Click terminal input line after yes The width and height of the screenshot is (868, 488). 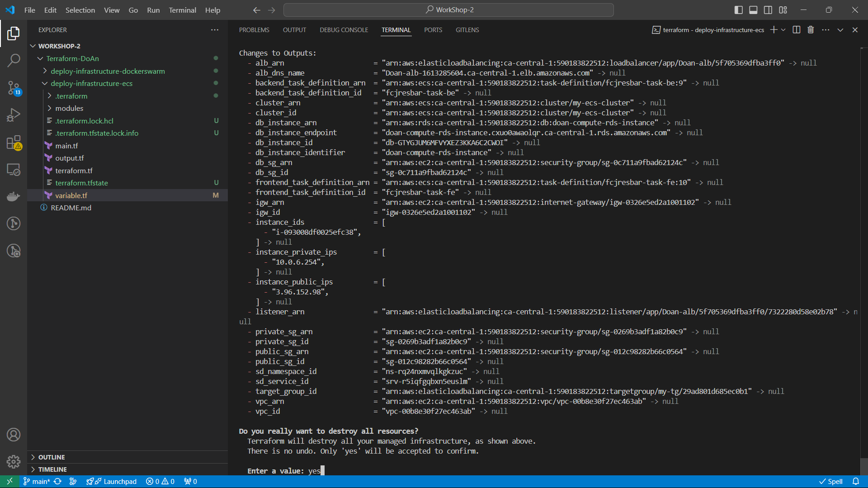(323, 471)
